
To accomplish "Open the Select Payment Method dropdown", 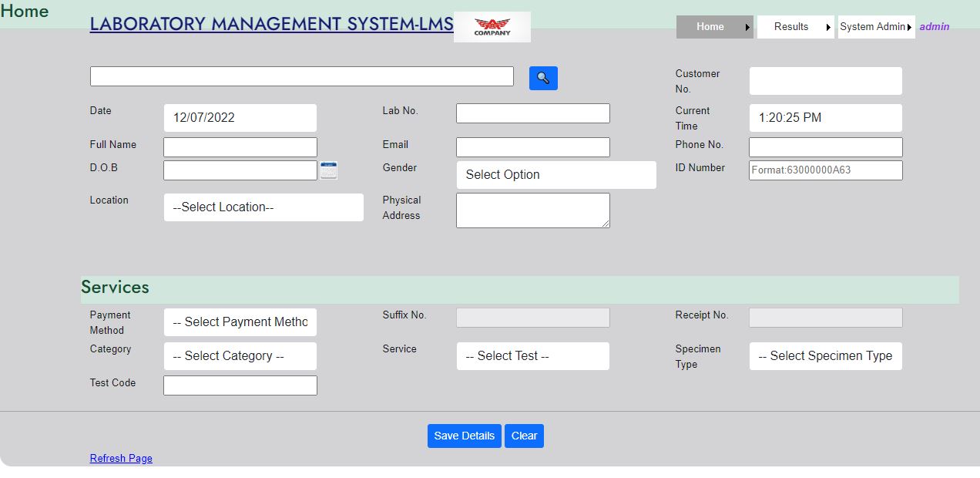I will (240, 322).
